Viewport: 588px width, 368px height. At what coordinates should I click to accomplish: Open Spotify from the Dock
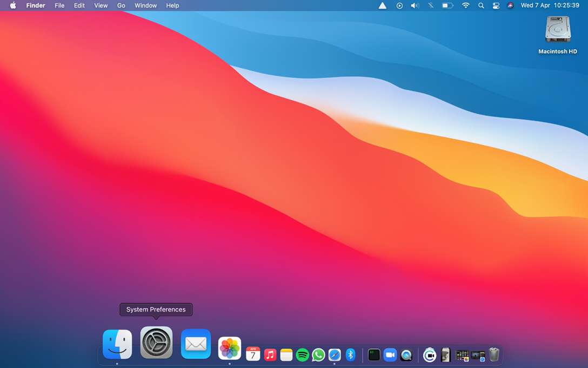pos(303,355)
